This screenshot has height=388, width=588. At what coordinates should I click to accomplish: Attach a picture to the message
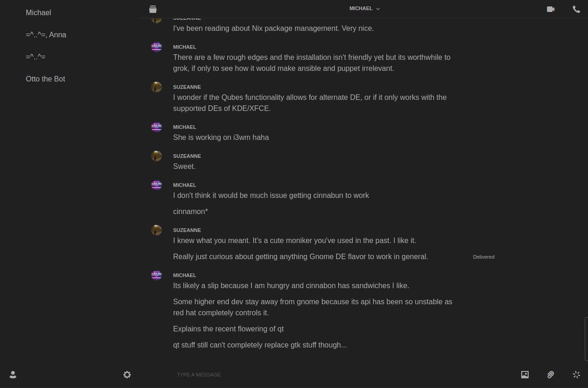tap(524, 375)
